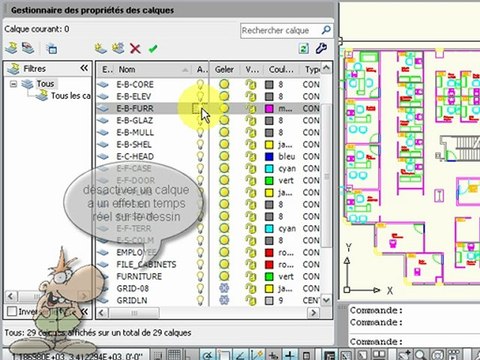Select the E-B-GLAZ layer name
480x360 pixels.
click(x=135, y=120)
